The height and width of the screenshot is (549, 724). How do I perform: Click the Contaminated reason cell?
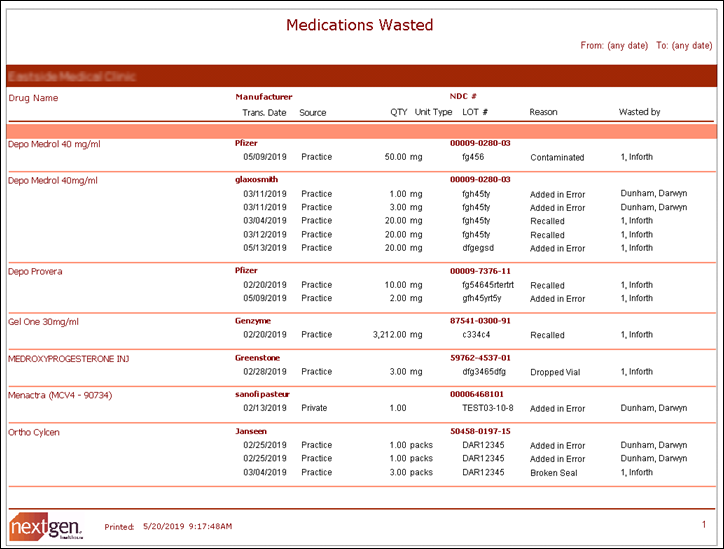557,157
